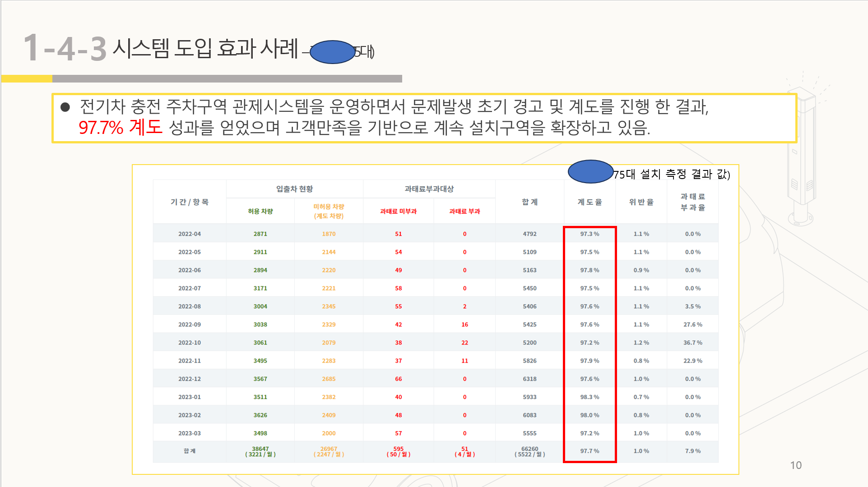Select the fine rate value '36.7 %'
868x487 pixels.
693,343
